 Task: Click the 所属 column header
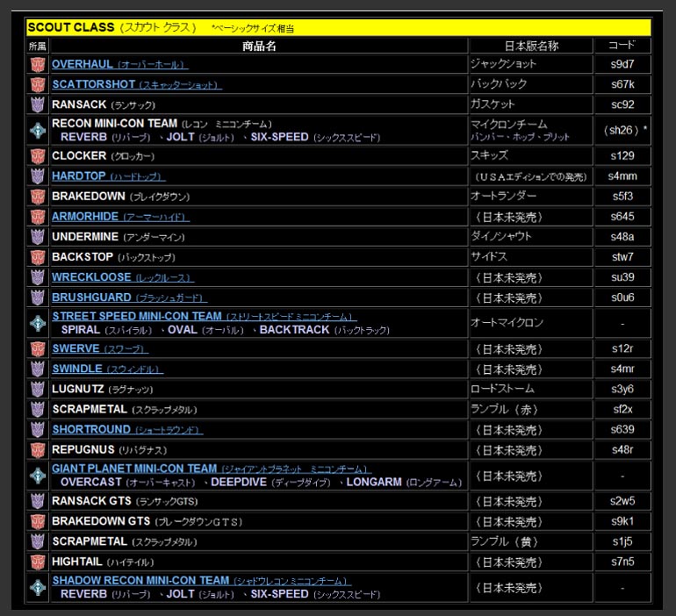pos(38,47)
